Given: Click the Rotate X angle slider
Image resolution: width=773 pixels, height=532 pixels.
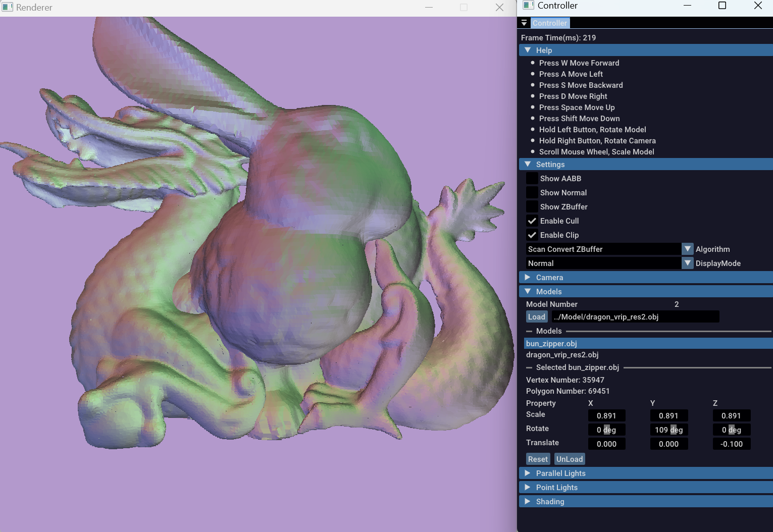Looking at the screenshot, I should pyautogui.click(x=606, y=430).
